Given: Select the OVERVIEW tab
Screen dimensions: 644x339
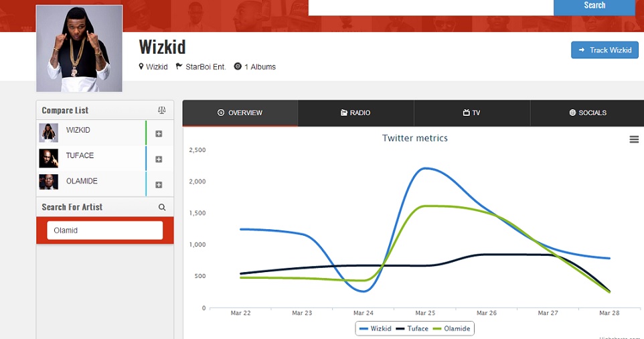Looking at the screenshot, I should 240,113.
